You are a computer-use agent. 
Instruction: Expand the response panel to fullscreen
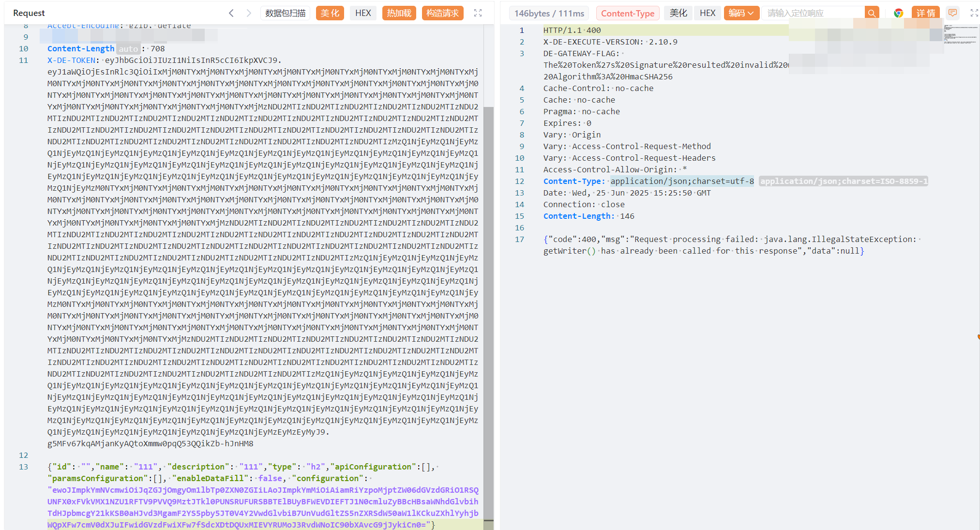pos(974,13)
